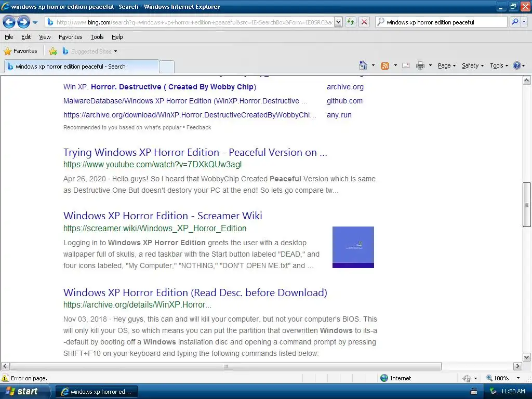Viewport: 532px width, 399px height.
Task: Open the recent pages dropdown arrow
Action: [x=35, y=22]
